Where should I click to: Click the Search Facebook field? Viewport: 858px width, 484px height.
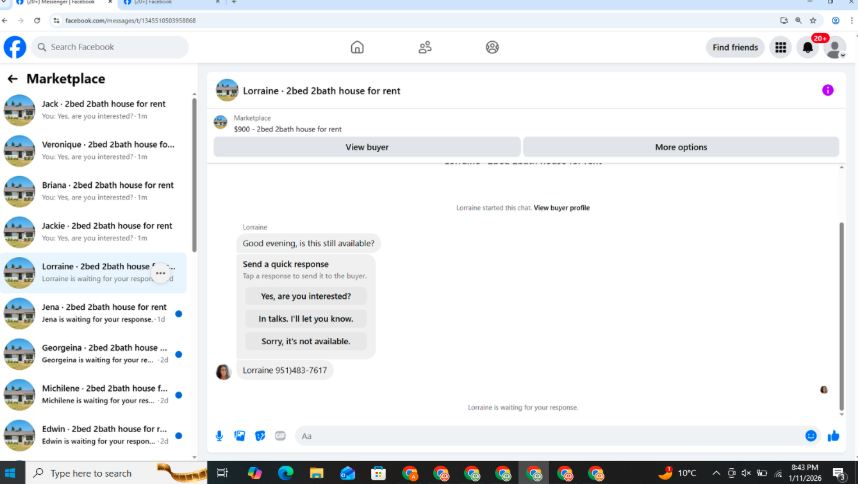coord(110,47)
